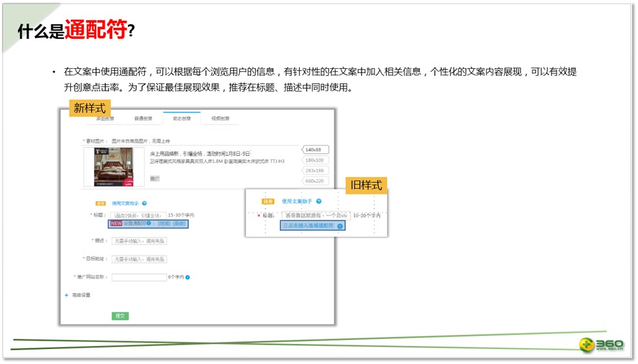638x364 pixels.
Task: Click help icon beside 使用文案助手 in new style
Action: (x=145, y=203)
